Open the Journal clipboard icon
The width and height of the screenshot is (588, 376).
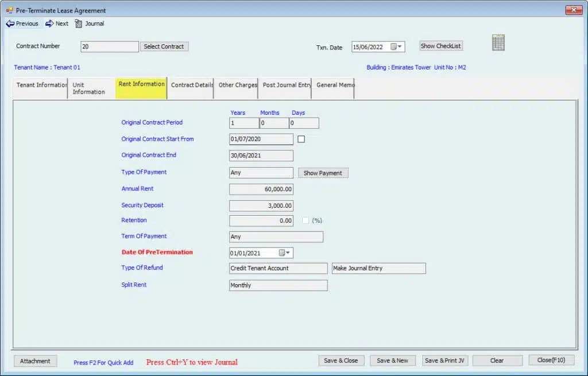[x=79, y=24]
